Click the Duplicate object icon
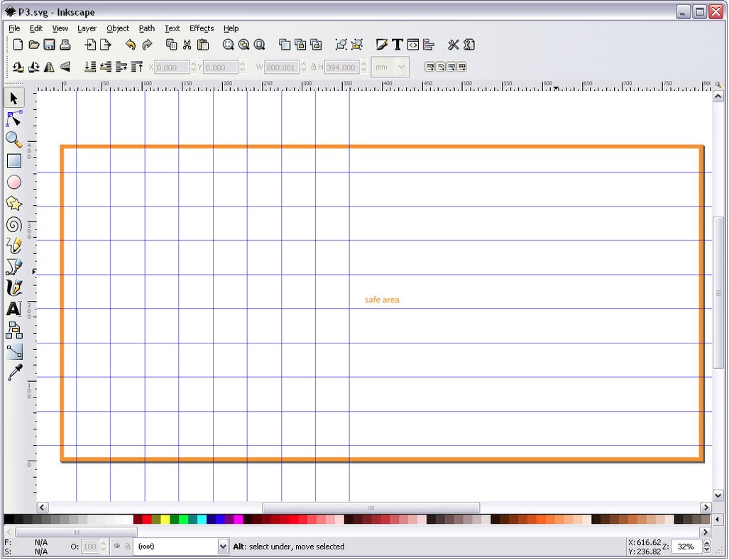 285,45
